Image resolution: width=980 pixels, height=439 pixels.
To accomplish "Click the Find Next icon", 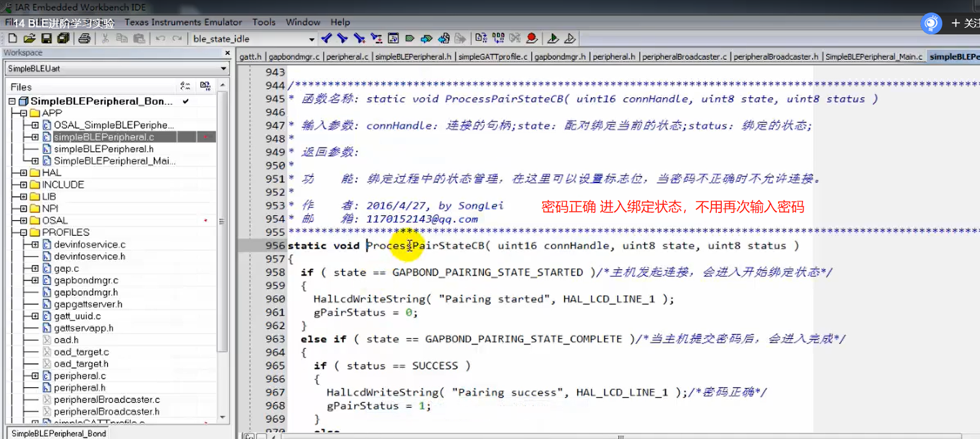I will [342, 38].
